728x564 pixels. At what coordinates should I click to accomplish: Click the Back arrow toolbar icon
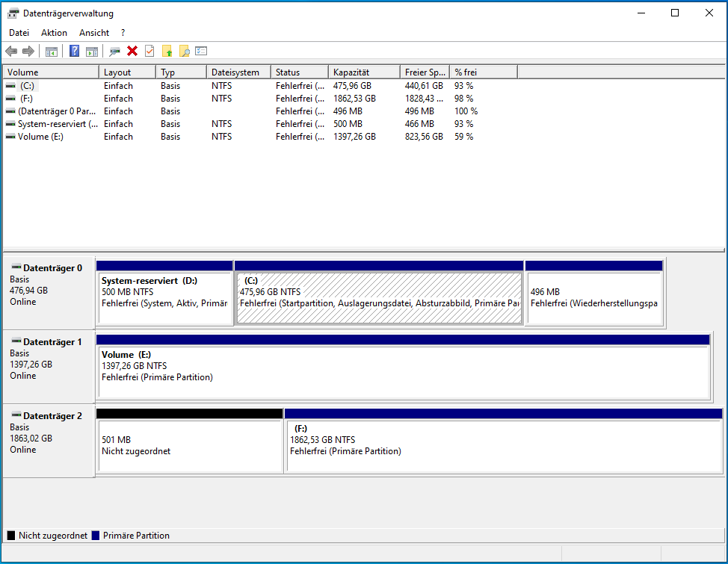(12, 51)
